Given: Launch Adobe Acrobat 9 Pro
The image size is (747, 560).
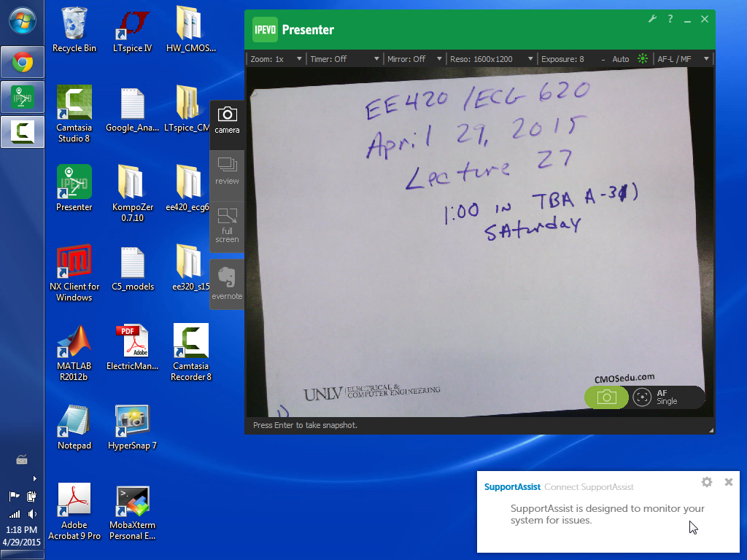Looking at the screenshot, I should point(74,512).
